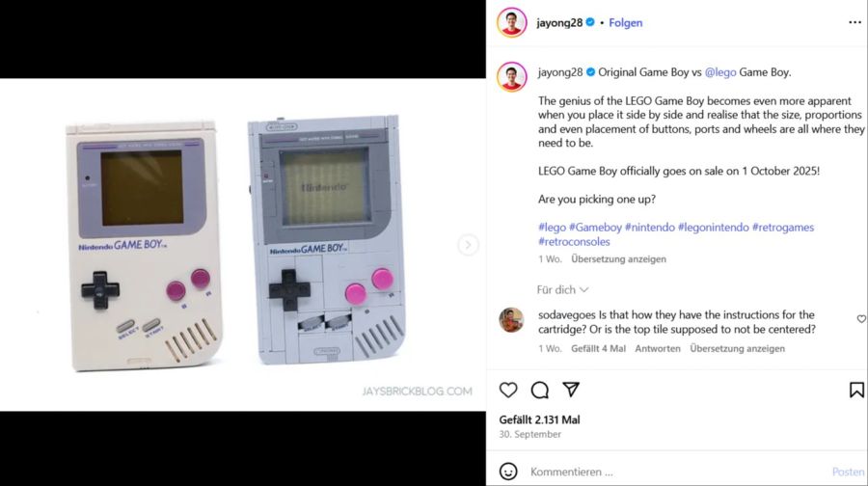Save post with bookmark icon

[x=856, y=390]
